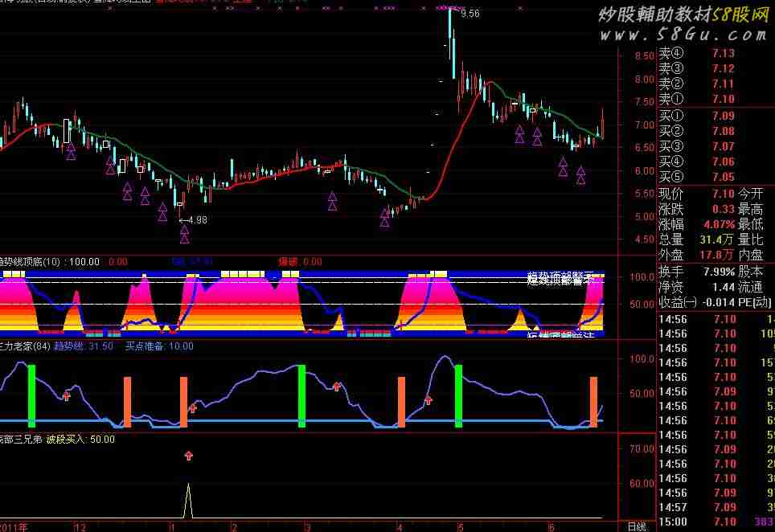Viewport: 775px width, 532px height.
Task: Click the 9.56 high price label
Action: pyautogui.click(x=470, y=14)
